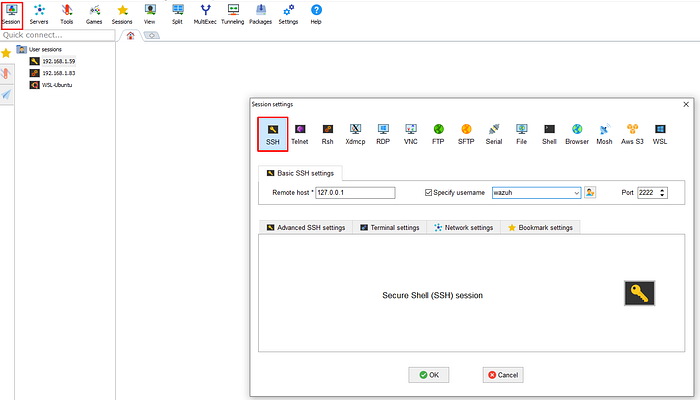700x400 pixels.
Task: Click the new tab button beside home tab
Action: click(152, 35)
